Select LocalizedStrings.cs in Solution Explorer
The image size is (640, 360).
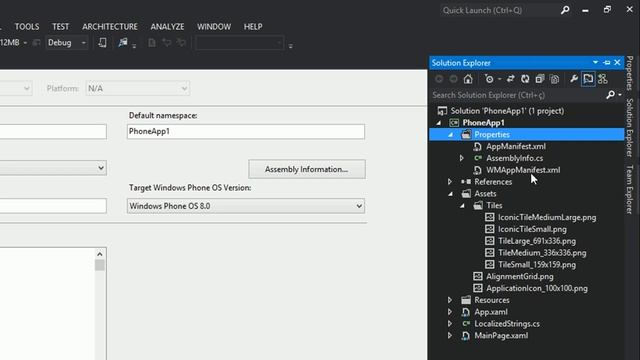click(507, 324)
